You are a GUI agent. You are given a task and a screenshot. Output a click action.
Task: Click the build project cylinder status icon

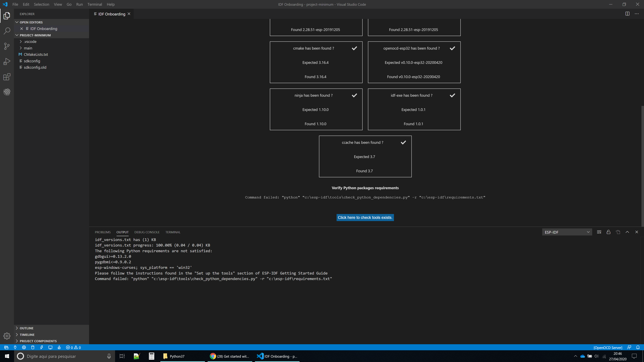click(x=33, y=347)
